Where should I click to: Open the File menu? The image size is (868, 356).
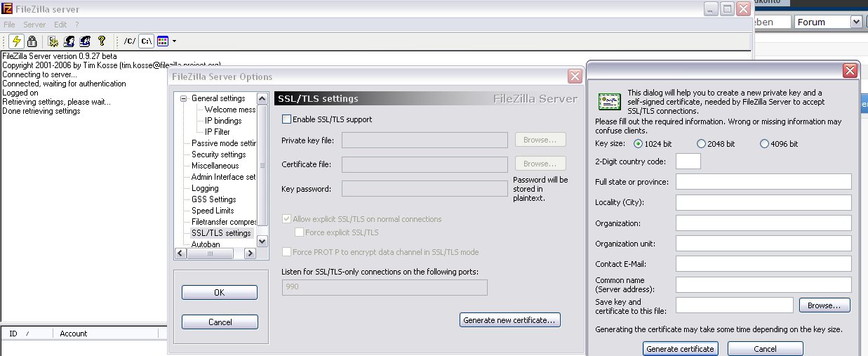(9, 25)
